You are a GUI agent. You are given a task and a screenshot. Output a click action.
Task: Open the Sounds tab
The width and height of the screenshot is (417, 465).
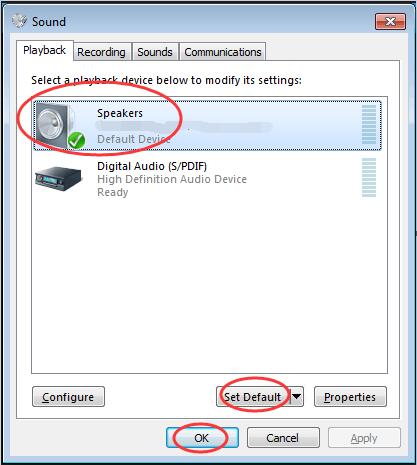pyautogui.click(x=155, y=52)
